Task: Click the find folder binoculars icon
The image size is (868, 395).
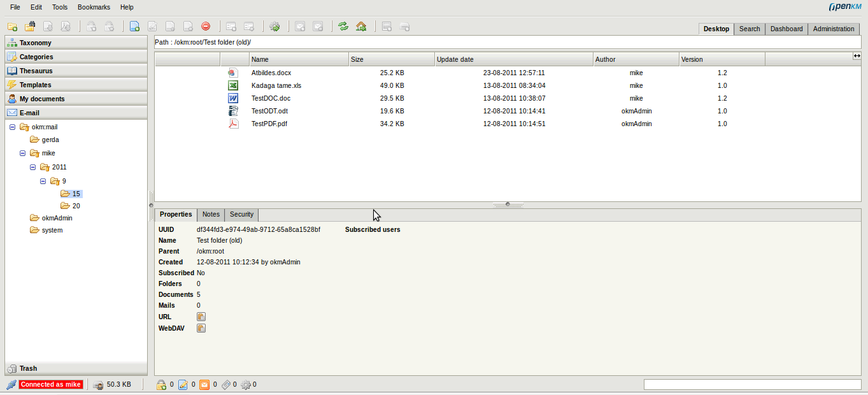Action: coord(30,27)
